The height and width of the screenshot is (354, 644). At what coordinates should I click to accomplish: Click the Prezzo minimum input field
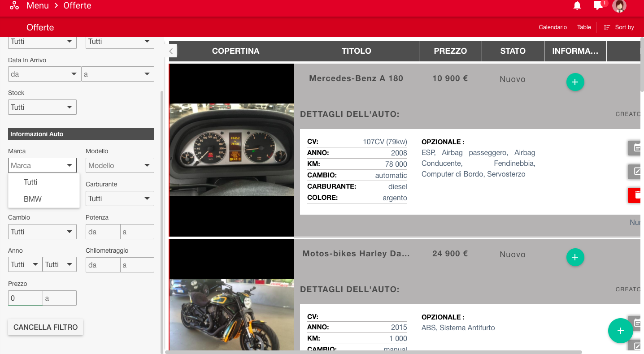(x=25, y=298)
